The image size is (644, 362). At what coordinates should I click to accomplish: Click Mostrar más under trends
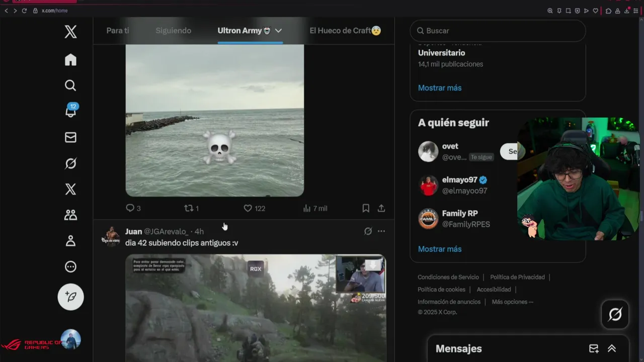(x=440, y=87)
